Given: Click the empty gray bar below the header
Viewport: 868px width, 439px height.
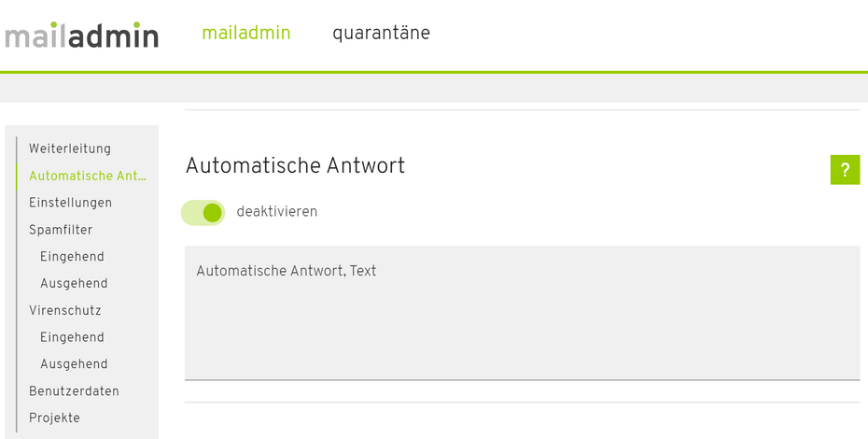Looking at the screenshot, I should pos(434,88).
